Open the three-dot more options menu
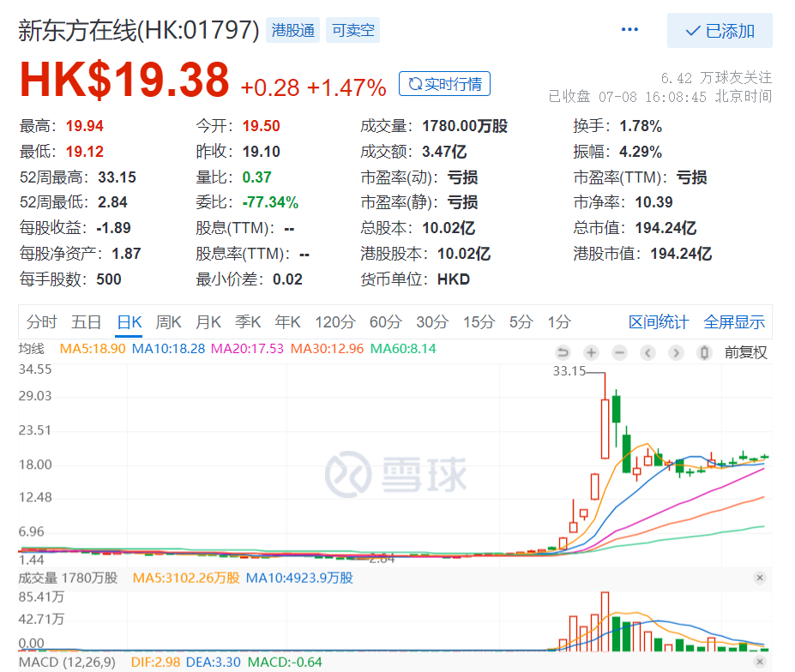The width and height of the screenshot is (795, 672). 629,30
